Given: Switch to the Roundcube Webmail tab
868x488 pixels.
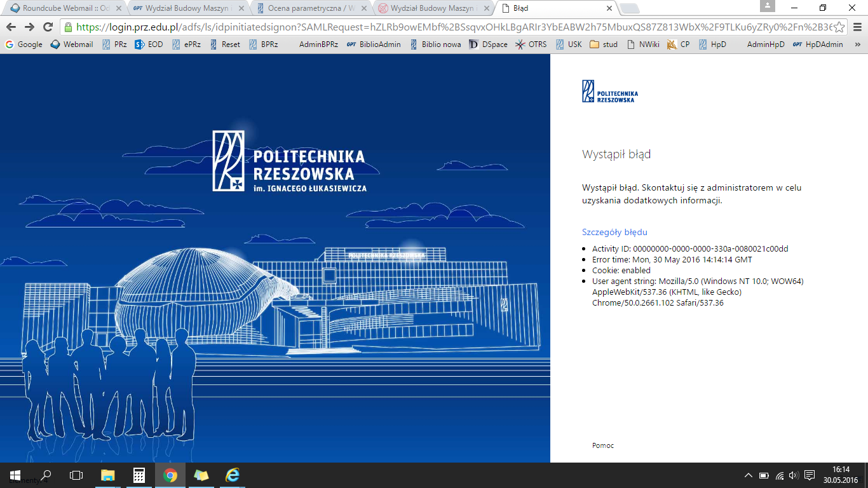Looking at the screenshot, I should click(64, 8).
